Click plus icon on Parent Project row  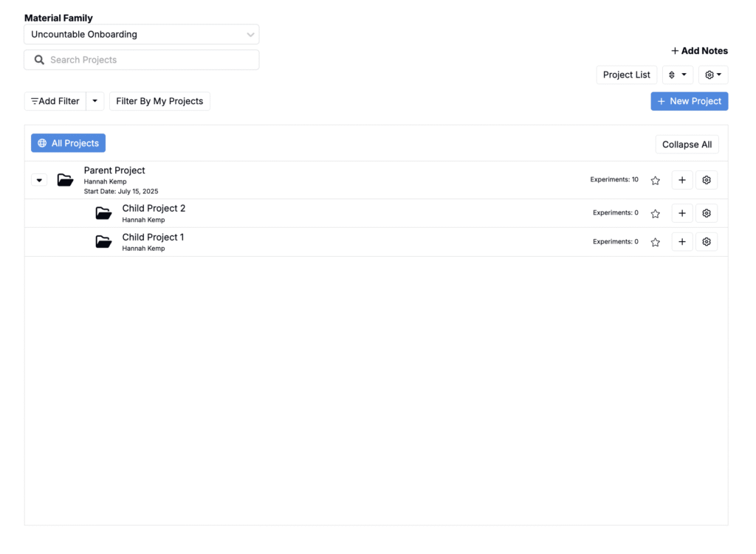tap(681, 180)
